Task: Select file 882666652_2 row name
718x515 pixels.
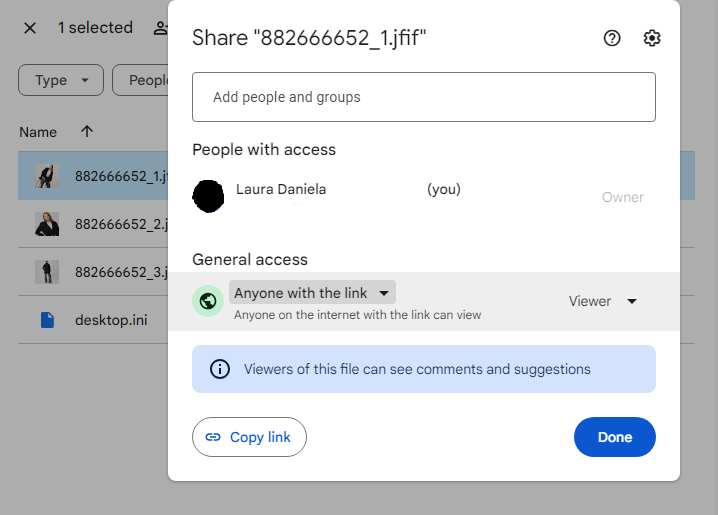Action: pyautogui.click(x=121, y=224)
